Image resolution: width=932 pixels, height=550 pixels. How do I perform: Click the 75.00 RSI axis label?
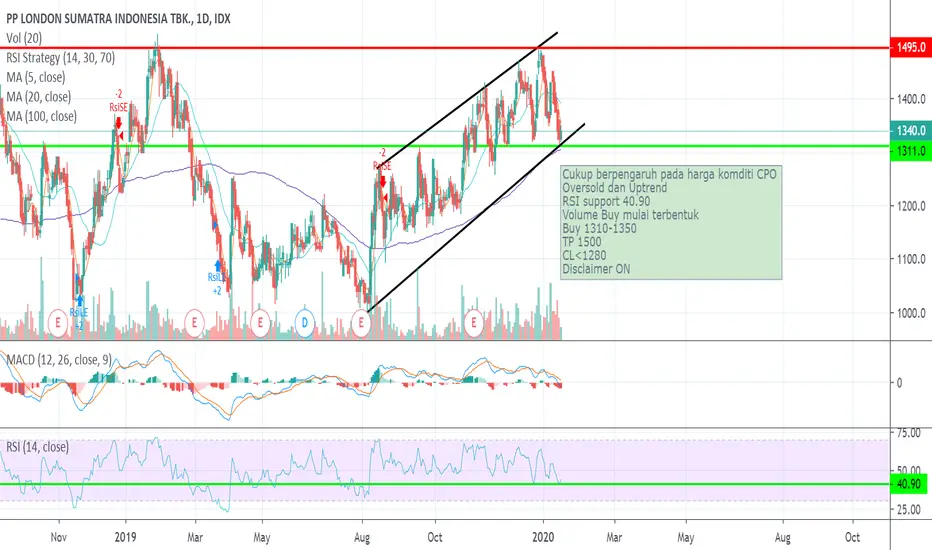[x=909, y=433]
